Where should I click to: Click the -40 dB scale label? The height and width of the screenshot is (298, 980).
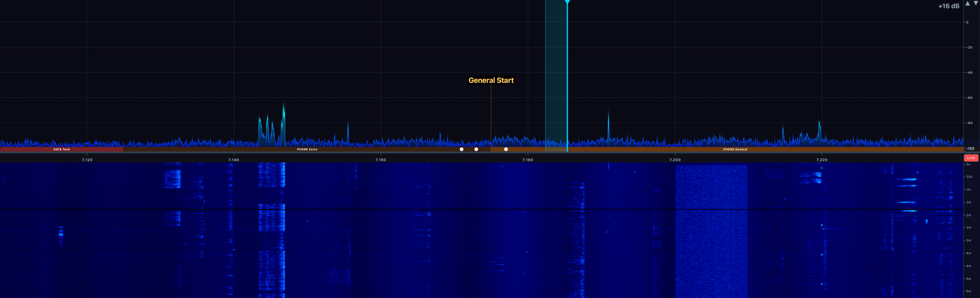tap(969, 73)
